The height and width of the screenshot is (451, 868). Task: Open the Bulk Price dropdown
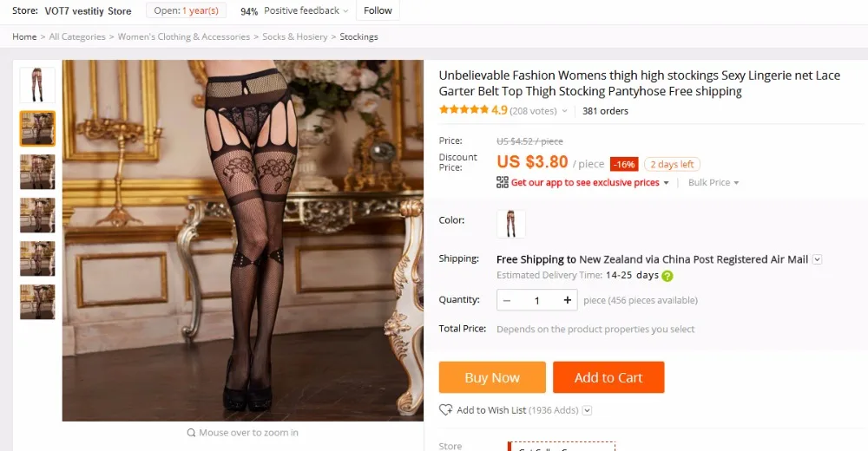coord(713,183)
